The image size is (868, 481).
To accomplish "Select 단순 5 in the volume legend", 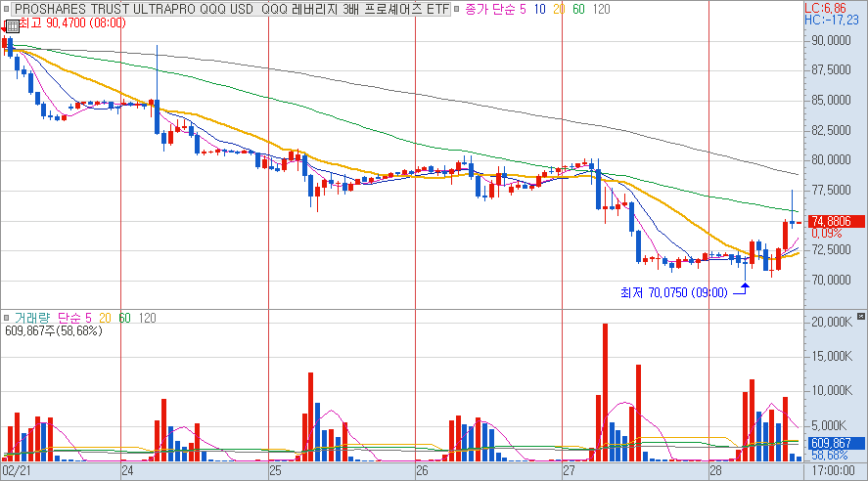I will (x=74, y=318).
